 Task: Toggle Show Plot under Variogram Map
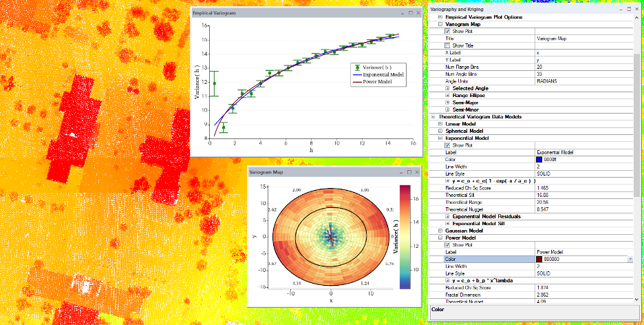pyautogui.click(x=448, y=32)
